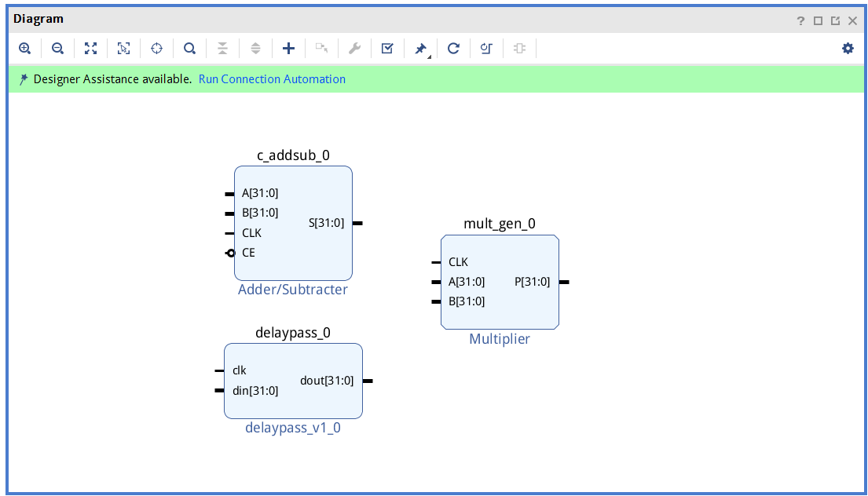868x496 pixels.
Task: Click the grayed-out component icon in toolbar
Action: 519,49
